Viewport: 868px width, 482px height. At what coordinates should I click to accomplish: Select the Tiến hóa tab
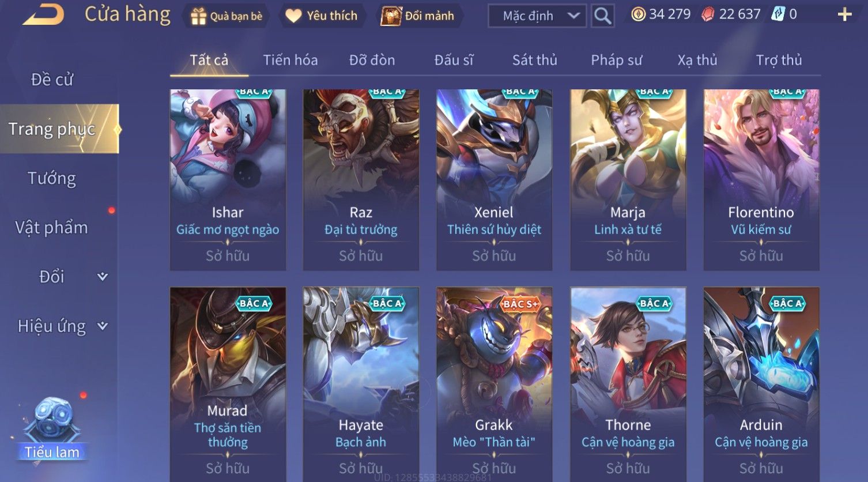290,60
